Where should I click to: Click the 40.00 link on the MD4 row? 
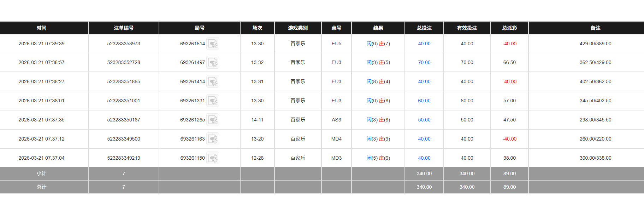(x=424, y=139)
